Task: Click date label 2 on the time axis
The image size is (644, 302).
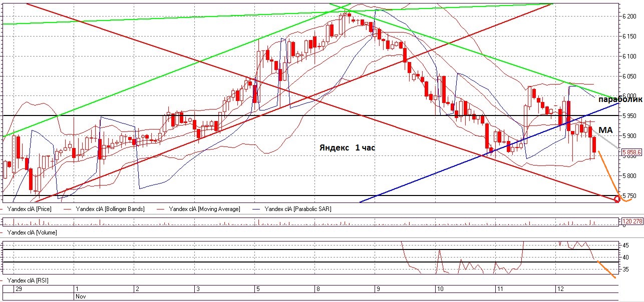Action: coord(138,289)
